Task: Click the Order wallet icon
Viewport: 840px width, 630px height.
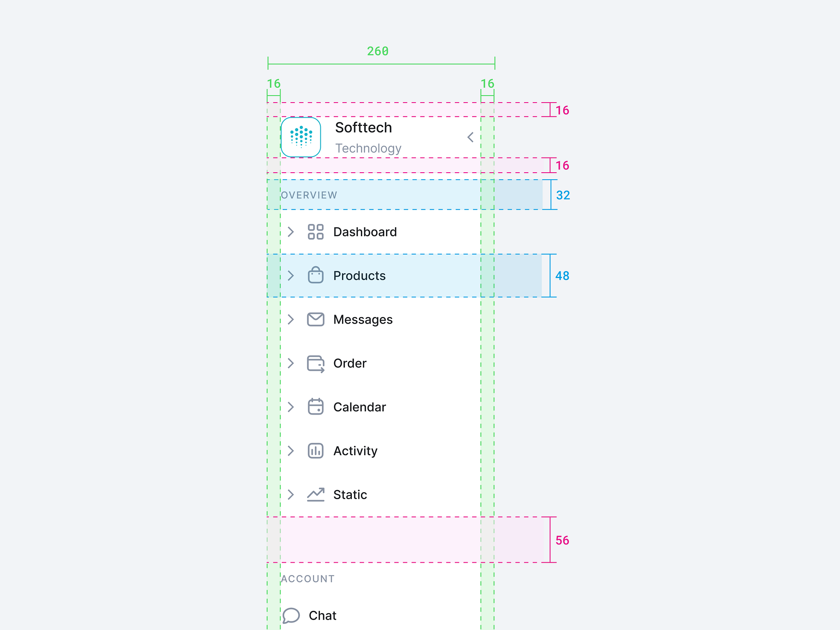Action: 316,363
